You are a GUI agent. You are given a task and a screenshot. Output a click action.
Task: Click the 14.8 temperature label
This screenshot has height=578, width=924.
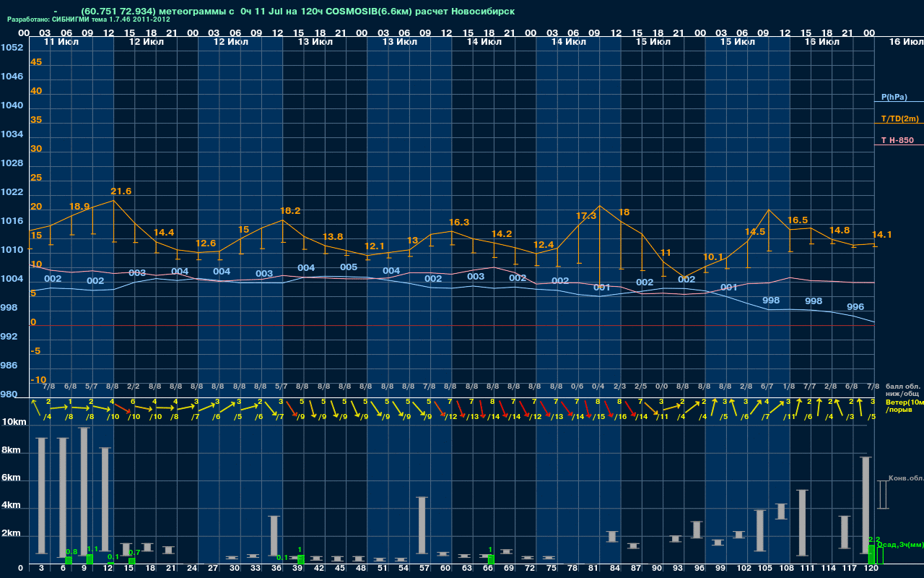(x=840, y=230)
